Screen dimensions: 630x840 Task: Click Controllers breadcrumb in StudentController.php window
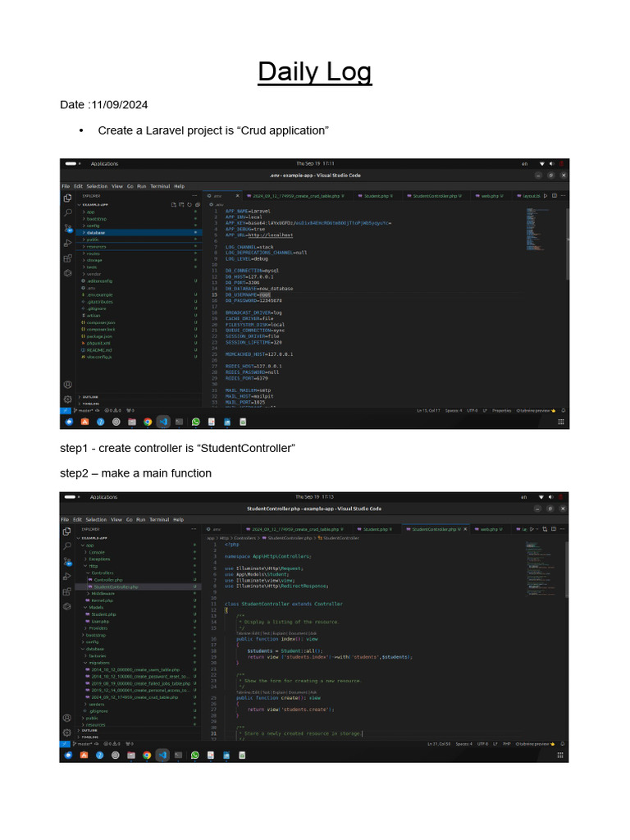pyautogui.click(x=244, y=538)
